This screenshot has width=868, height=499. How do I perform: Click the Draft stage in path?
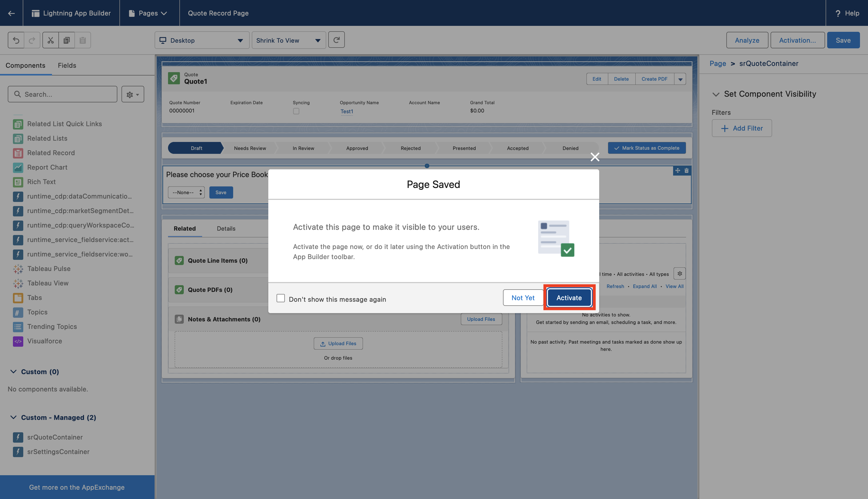196,148
